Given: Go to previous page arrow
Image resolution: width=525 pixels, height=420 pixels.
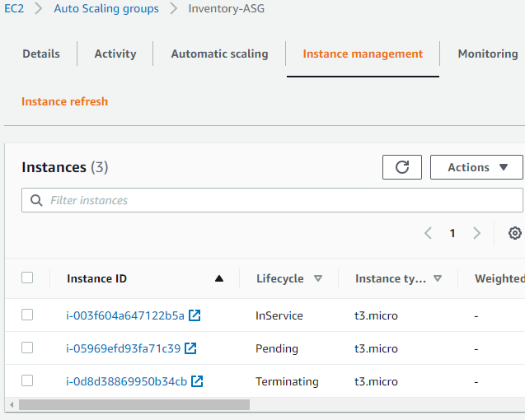Looking at the screenshot, I should (x=428, y=233).
